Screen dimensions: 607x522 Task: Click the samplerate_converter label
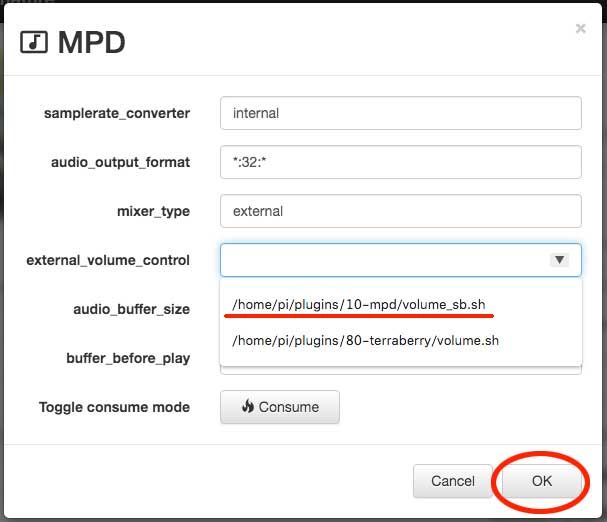117,113
